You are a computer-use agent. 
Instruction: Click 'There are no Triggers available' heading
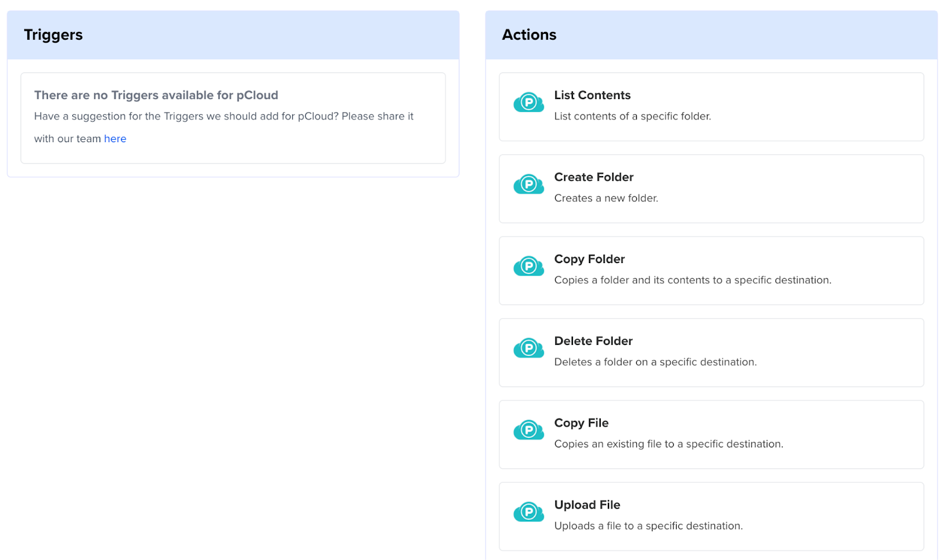tap(156, 95)
